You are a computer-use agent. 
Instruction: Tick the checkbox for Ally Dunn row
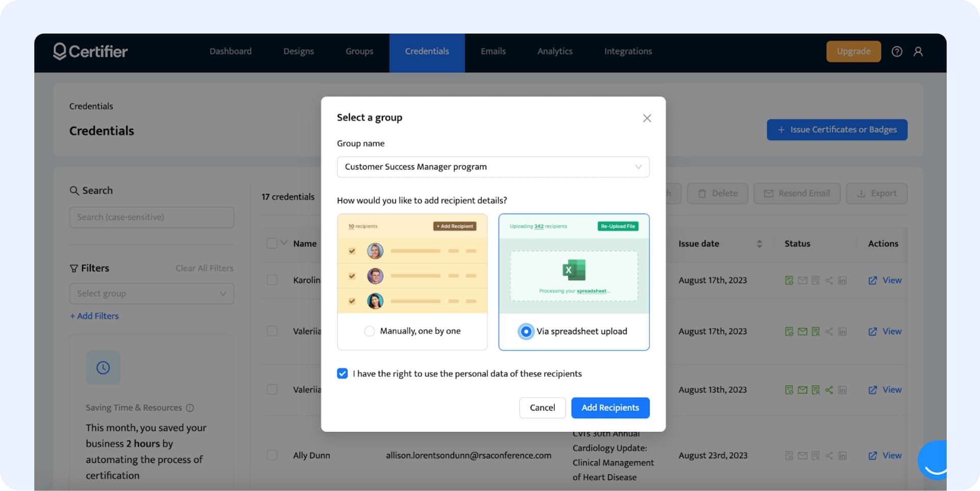(272, 455)
